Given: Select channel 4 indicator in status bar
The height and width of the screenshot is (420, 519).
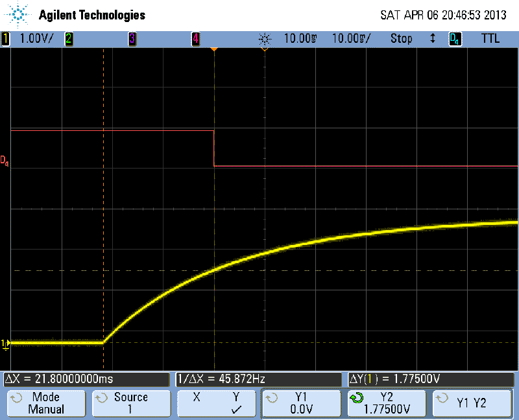Looking at the screenshot, I should [196, 39].
